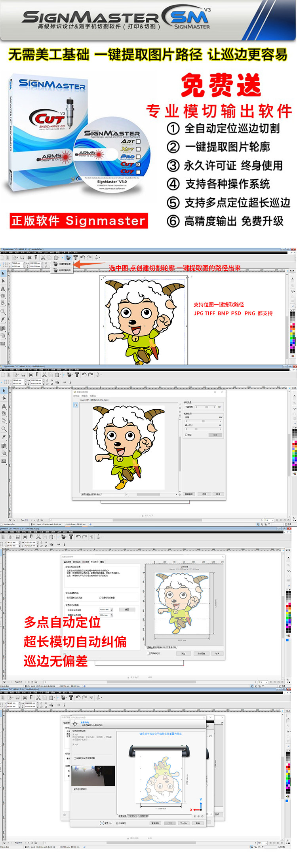This screenshot has width=297, height=868.
Task: Click 取消 button in trace dialog
Action: pos(218,494)
